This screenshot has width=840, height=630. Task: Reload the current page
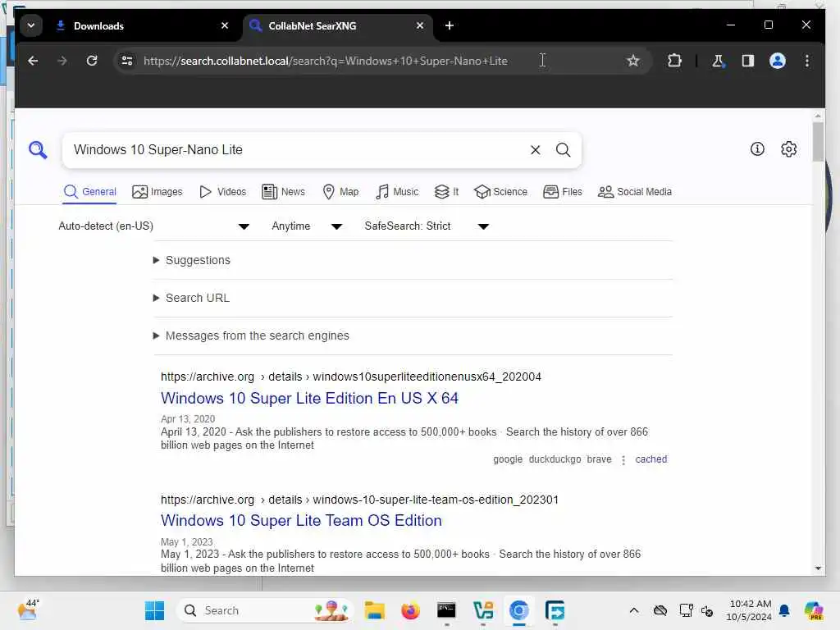[x=92, y=61]
